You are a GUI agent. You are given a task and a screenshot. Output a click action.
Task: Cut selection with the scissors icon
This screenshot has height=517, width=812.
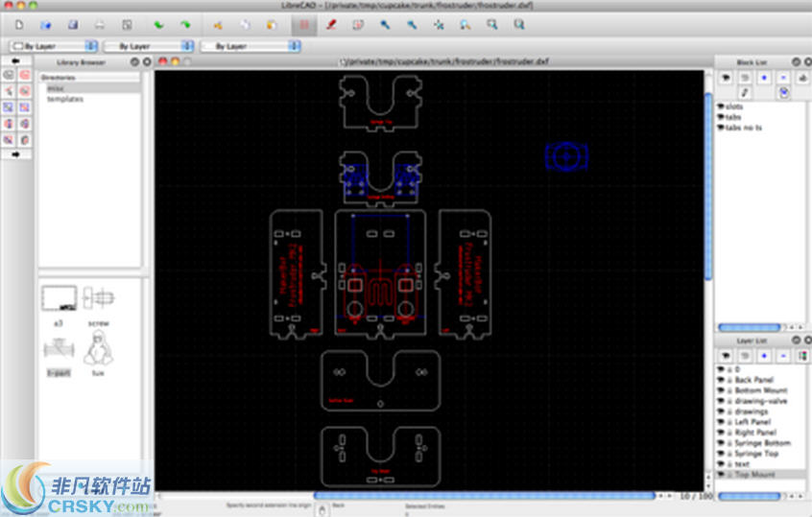[218, 25]
